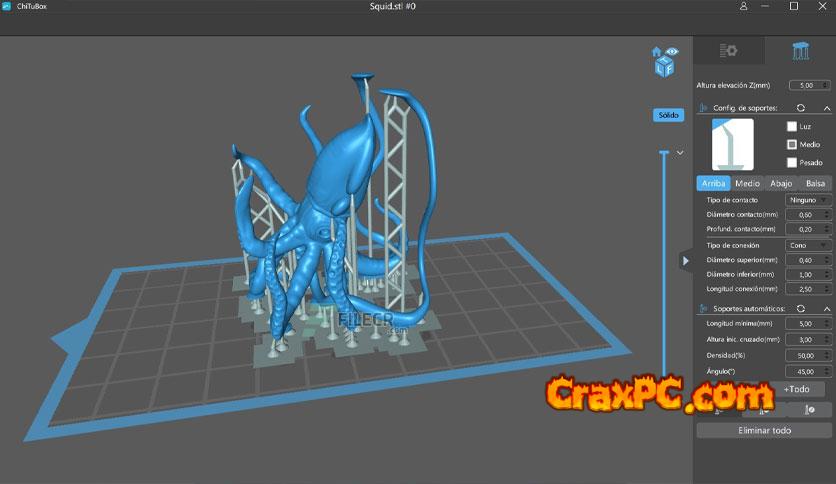This screenshot has height=484, width=836.
Task: Click the Longitud conexión value field
Action: click(x=808, y=289)
